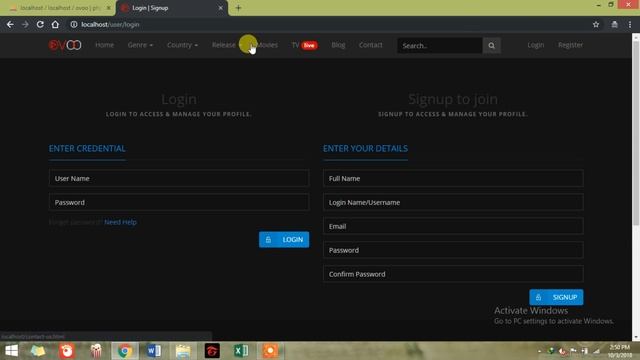Open the browser home button
Viewport: 640px width, 360px height.
(x=55, y=24)
